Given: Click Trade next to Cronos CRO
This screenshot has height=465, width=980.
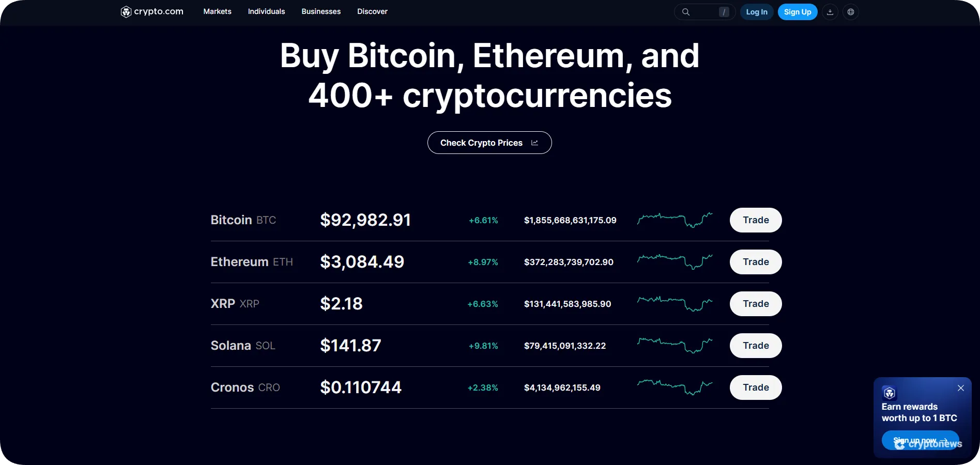Looking at the screenshot, I should pyautogui.click(x=755, y=387).
